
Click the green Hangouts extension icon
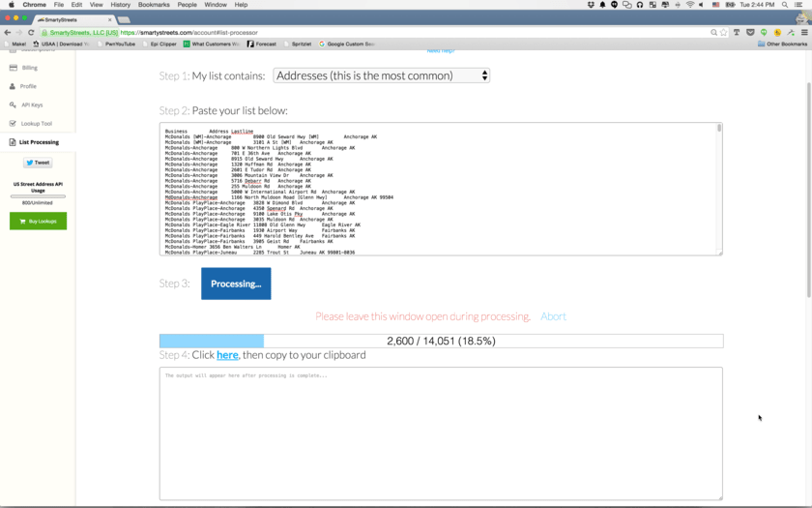764,32
